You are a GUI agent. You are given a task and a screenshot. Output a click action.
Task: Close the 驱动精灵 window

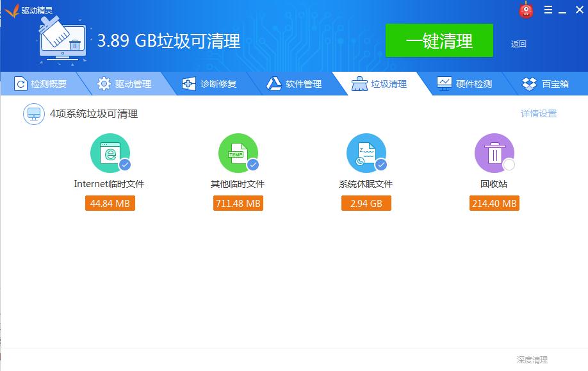pyautogui.click(x=580, y=10)
